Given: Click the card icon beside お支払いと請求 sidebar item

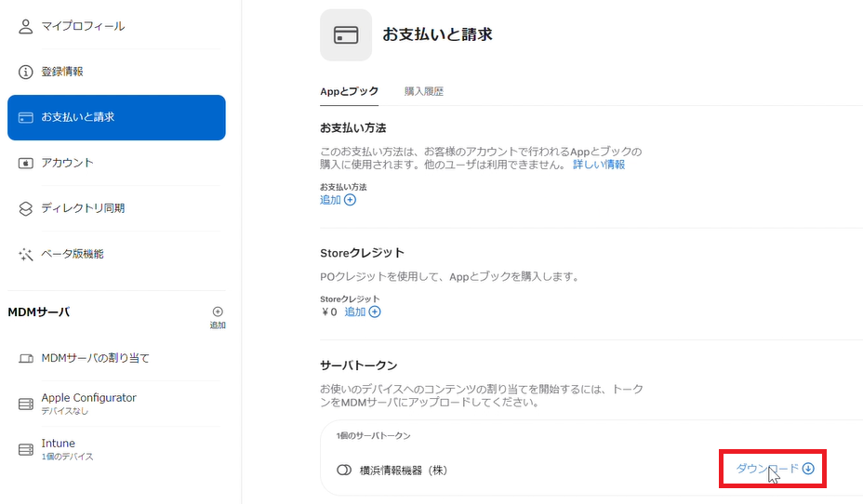Looking at the screenshot, I should [x=25, y=118].
